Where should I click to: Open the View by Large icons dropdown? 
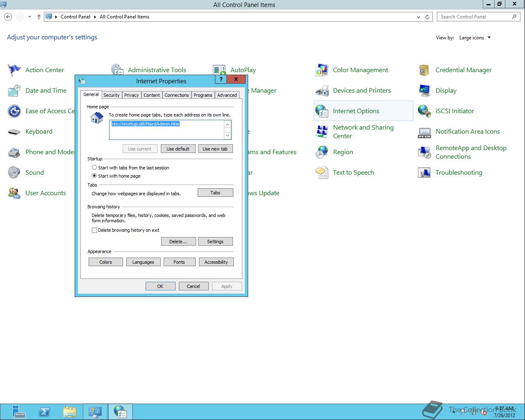(x=475, y=38)
